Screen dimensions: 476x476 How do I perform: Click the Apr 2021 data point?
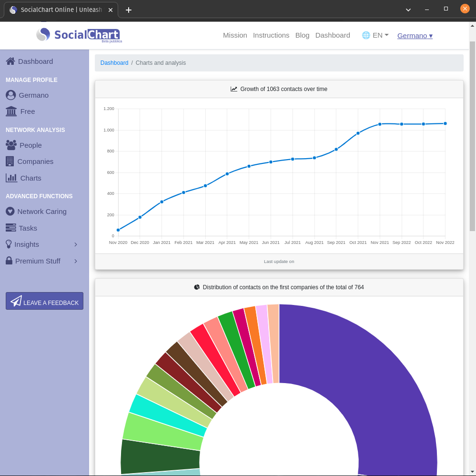click(227, 174)
